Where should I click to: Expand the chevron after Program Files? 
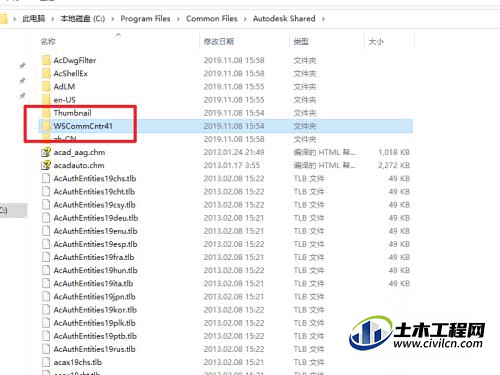(178, 19)
